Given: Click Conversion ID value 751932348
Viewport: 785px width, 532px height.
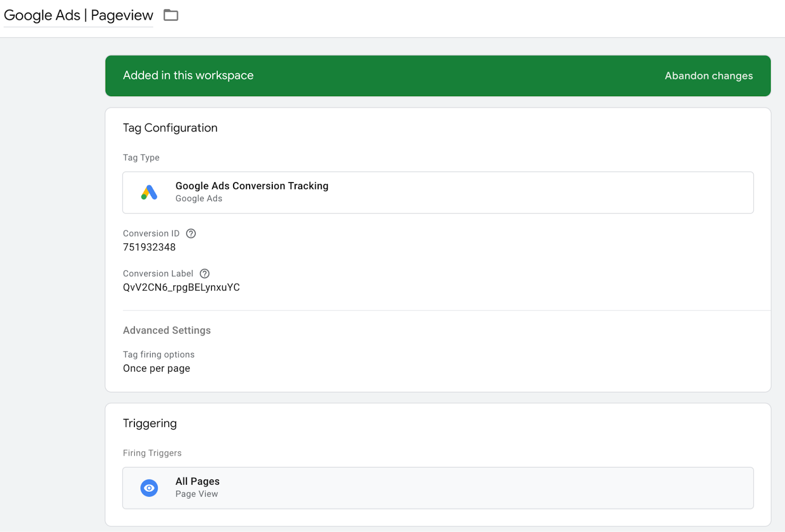Looking at the screenshot, I should coord(149,247).
